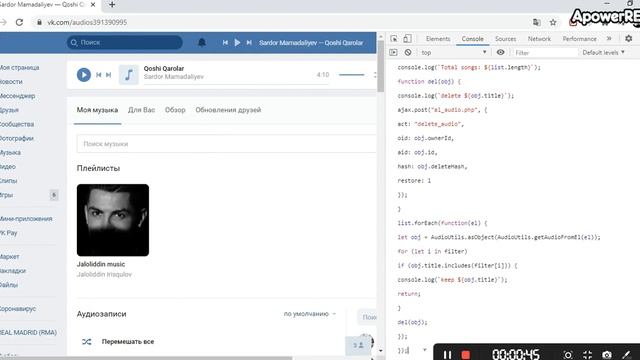Open Новости in VK sidebar

point(11,82)
